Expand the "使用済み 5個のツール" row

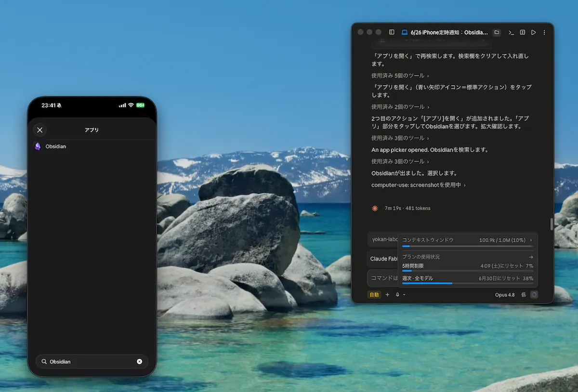tap(400, 76)
